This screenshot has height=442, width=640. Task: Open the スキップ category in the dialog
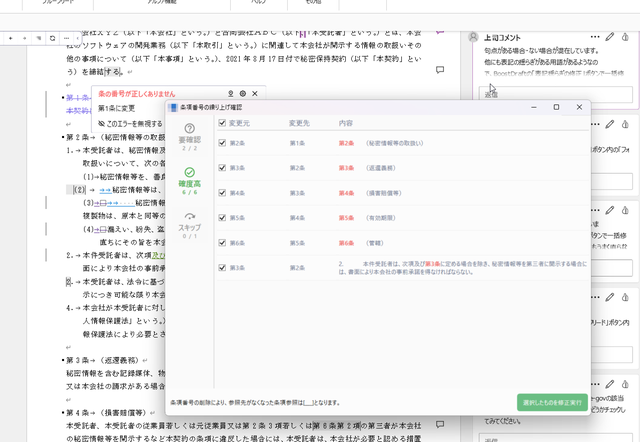point(189,224)
